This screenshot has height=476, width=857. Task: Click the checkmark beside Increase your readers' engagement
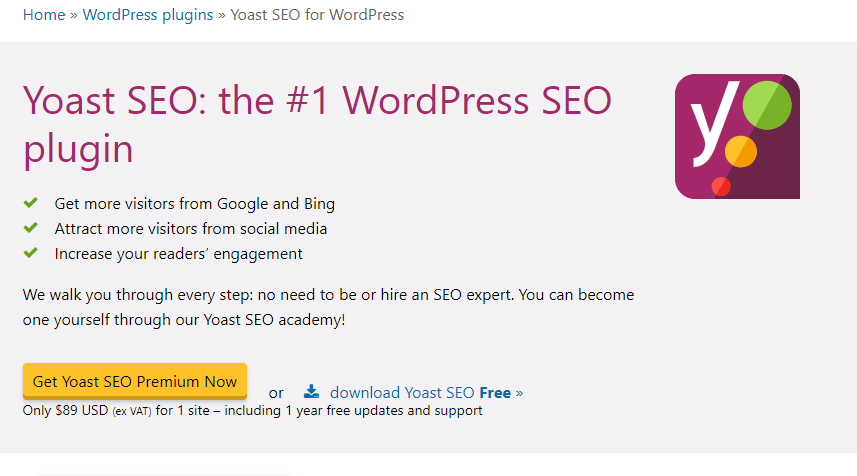pyautogui.click(x=31, y=253)
